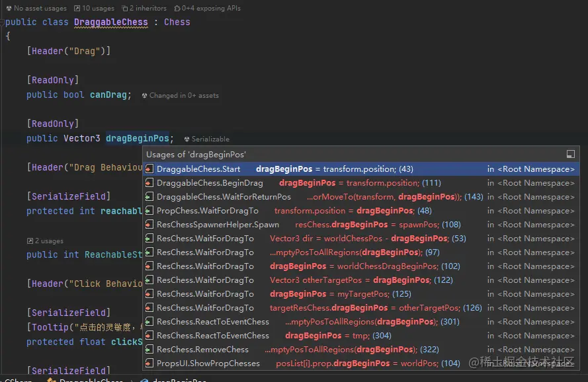Open usages in Find window icon
Viewport: 588px width, 382px height.
[570, 154]
